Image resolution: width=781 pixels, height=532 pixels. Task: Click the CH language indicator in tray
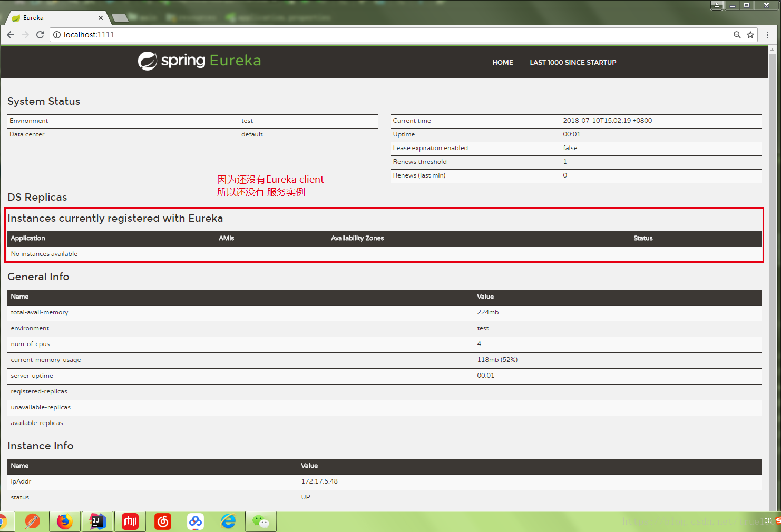[x=767, y=520]
